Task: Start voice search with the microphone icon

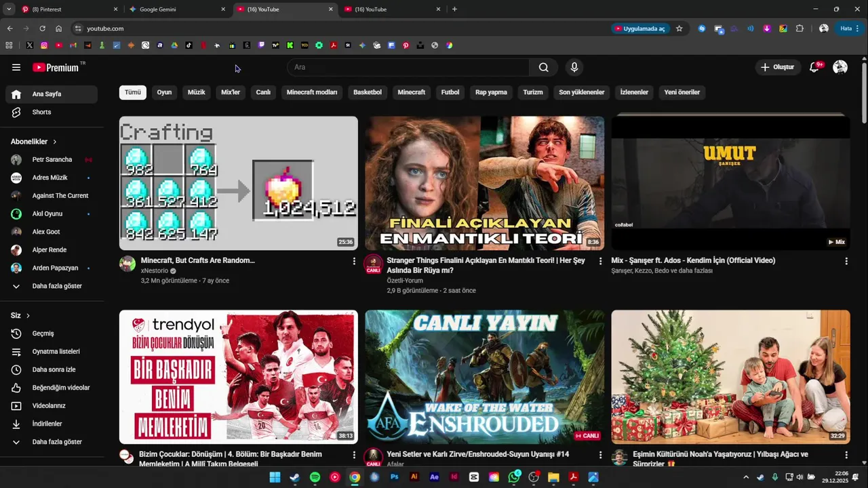Action: [x=574, y=67]
